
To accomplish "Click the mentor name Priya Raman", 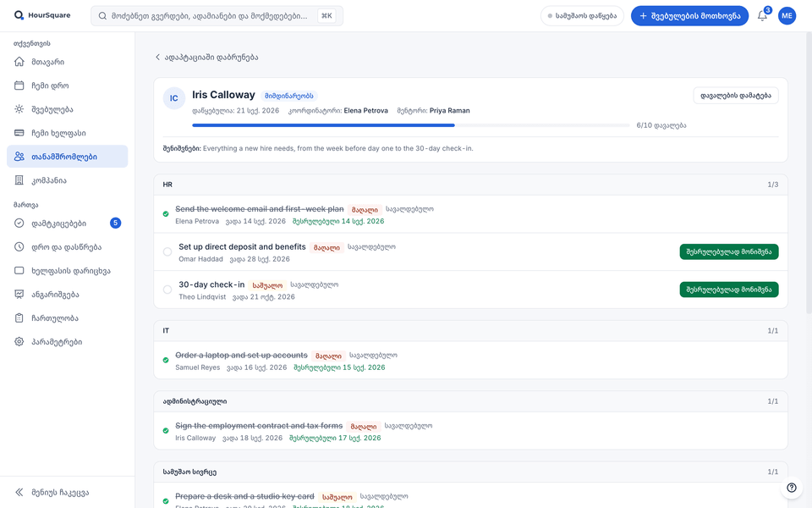I will pyautogui.click(x=449, y=110).
